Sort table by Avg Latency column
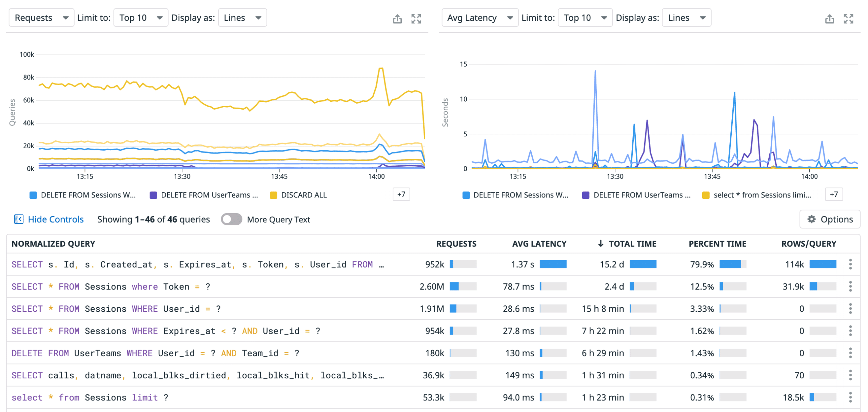This screenshot has height=412, width=868. [539, 244]
